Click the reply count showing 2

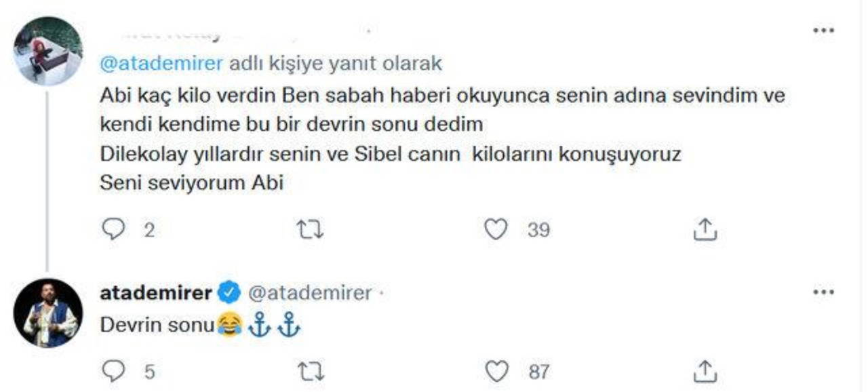tap(149, 231)
